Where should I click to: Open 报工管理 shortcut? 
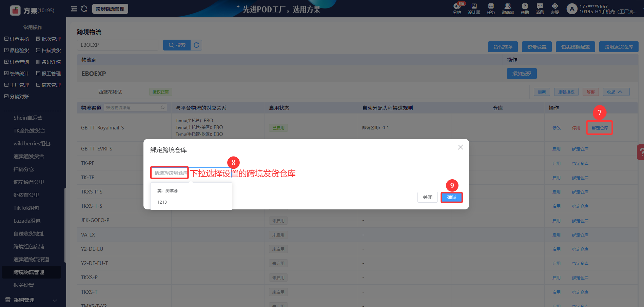tap(48, 74)
